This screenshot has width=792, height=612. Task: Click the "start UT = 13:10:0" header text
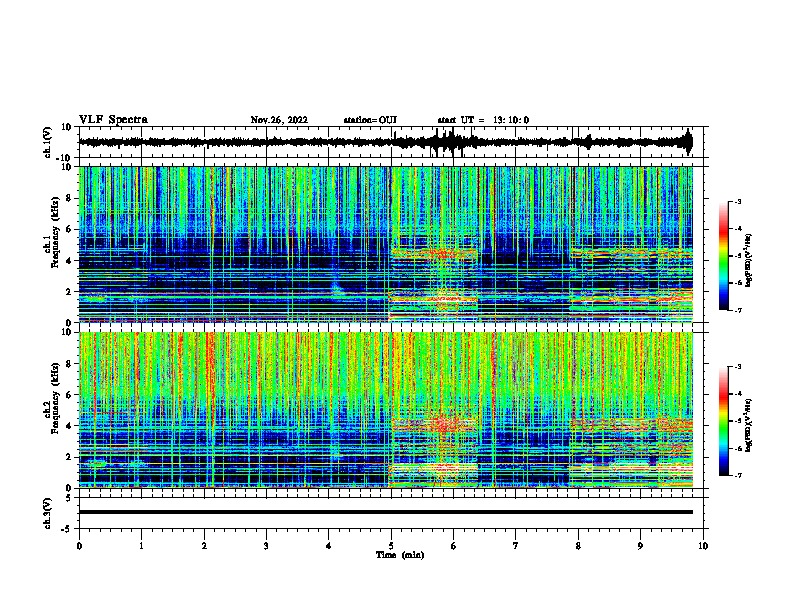tap(483, 120)
